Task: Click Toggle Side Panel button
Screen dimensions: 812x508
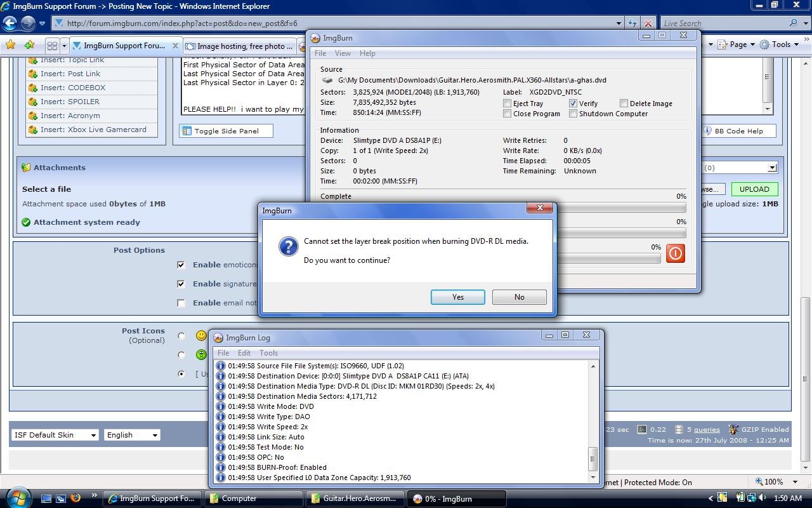Action: pyautogui.click(x=226, y=131)
